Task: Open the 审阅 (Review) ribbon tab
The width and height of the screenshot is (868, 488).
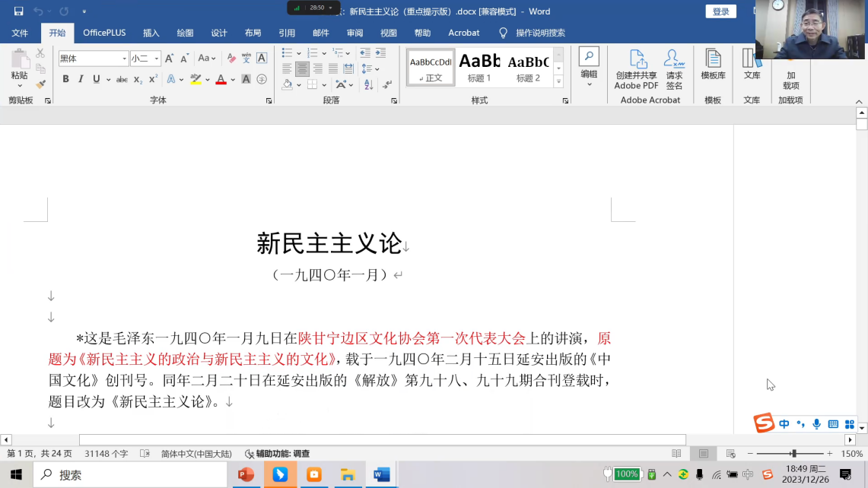Action: [x=355, y=33]
